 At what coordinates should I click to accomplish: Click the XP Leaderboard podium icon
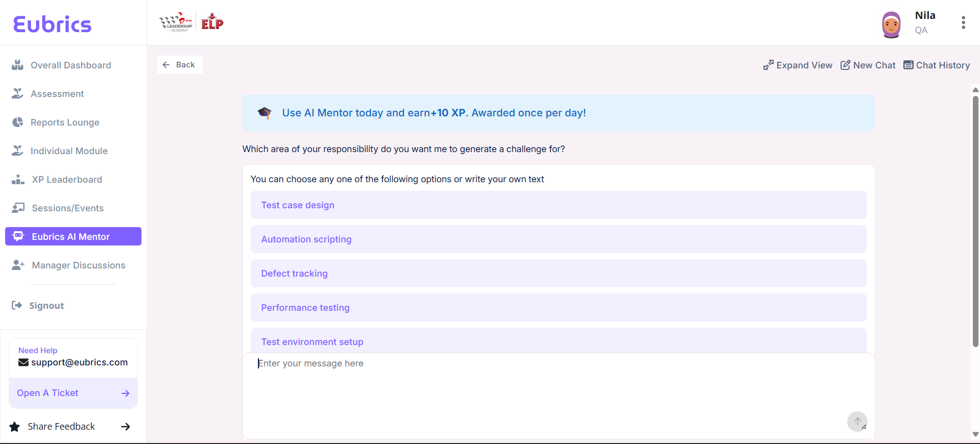click(x=18, y=179)
